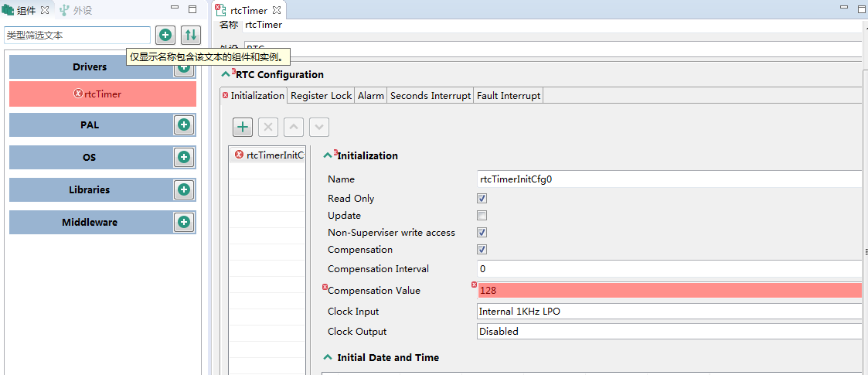This screenshot has width=868, height=375.
Task: Click the Drivers category header
Action: tap(90, 66)
